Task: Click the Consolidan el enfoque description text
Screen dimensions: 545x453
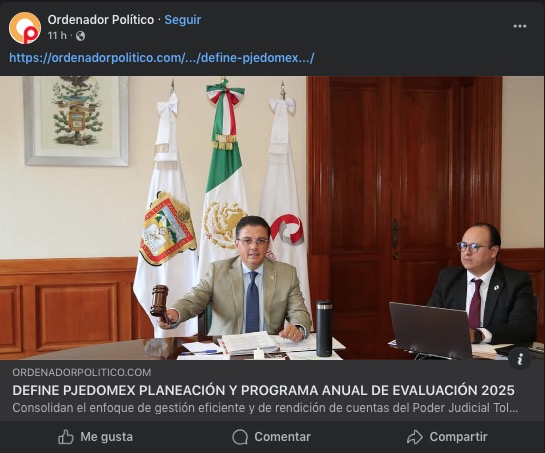Action: 265,407
